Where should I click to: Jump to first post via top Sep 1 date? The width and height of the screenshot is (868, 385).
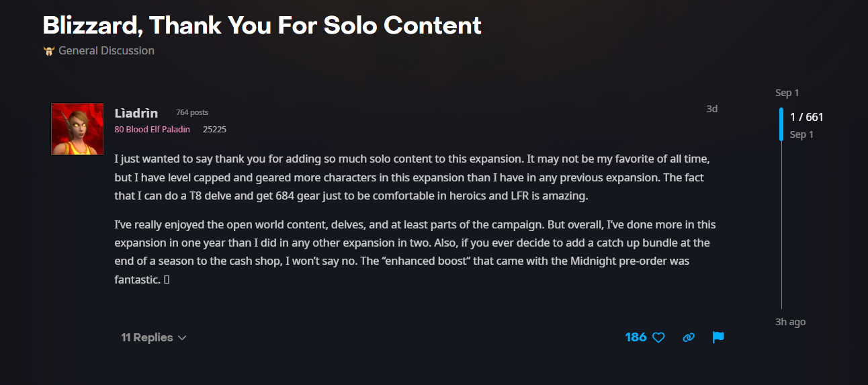click(787, 93)
